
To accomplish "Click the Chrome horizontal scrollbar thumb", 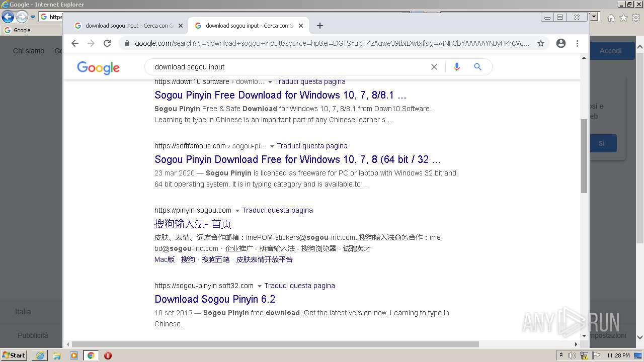I will [274, 344].
